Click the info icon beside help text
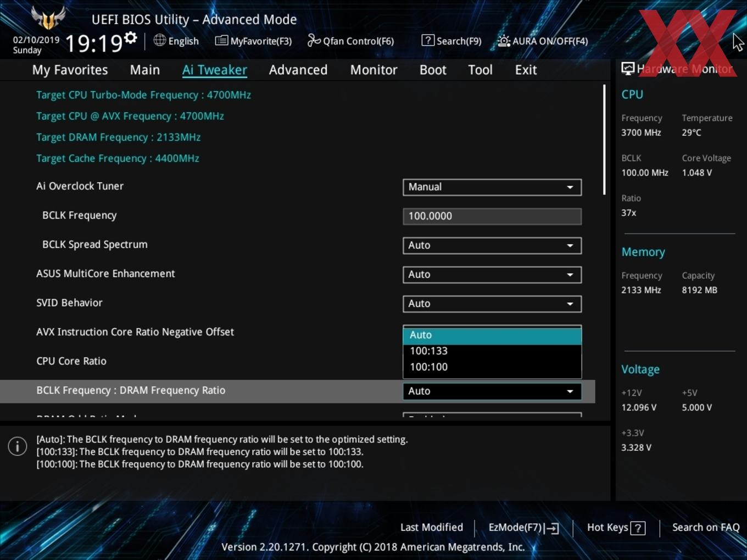The width and height of the screenshot is (747, 560). click(18, 446)
